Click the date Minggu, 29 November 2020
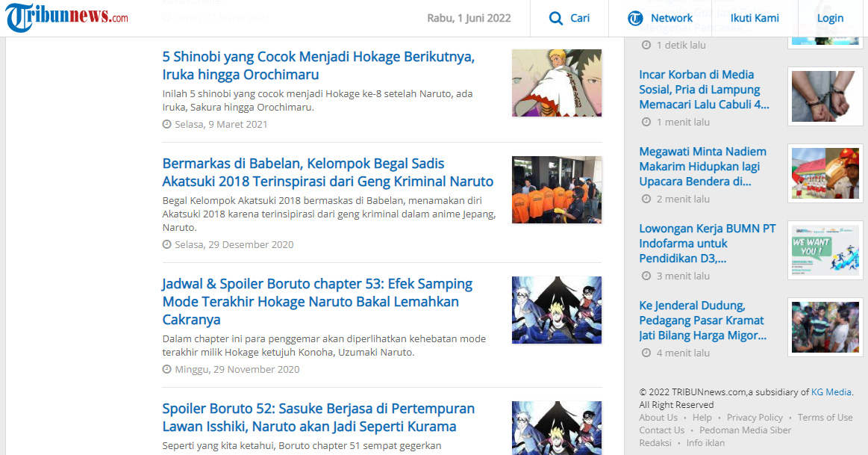The height and width of the screenshot is (455, 868). (x=237, y=369)
